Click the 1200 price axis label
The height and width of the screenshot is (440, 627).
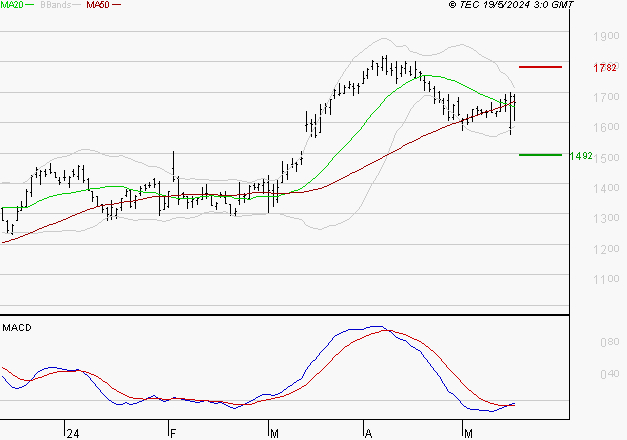606,249
